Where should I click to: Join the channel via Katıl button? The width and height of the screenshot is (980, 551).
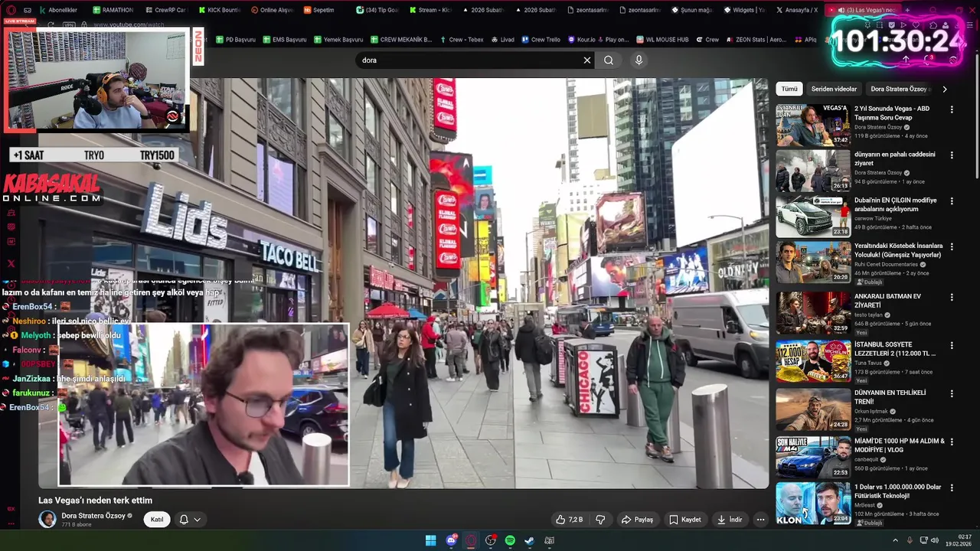pos(157,520)
